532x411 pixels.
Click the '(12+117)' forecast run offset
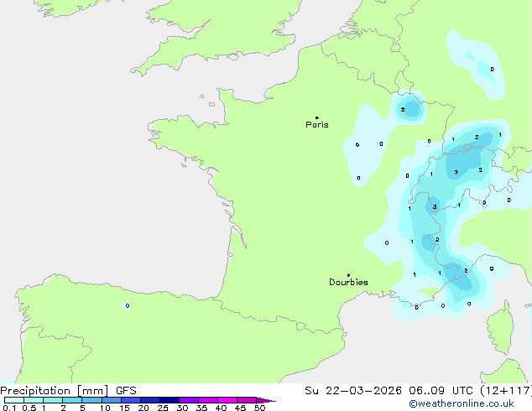coord(505,391)
